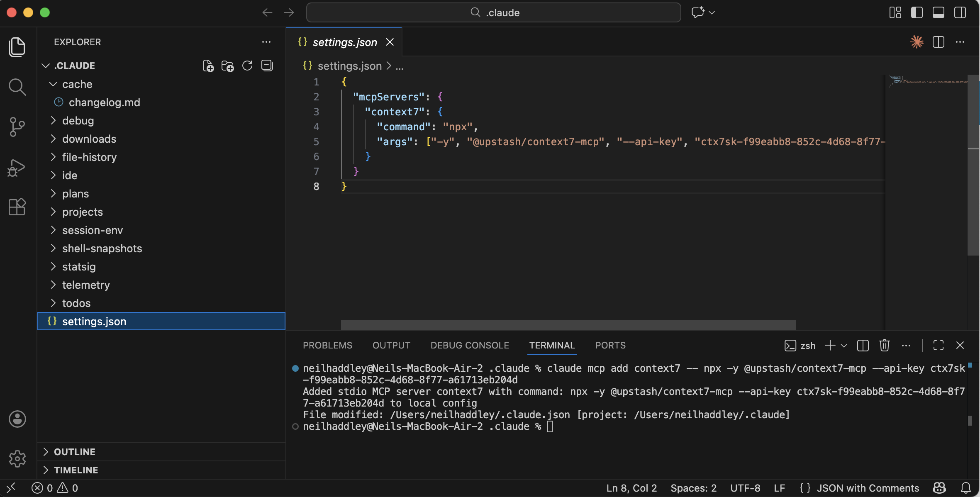This screenshot has height=497, width=980.
Task: Kill the active zsh terminal
Action: [x=884, y=345]
